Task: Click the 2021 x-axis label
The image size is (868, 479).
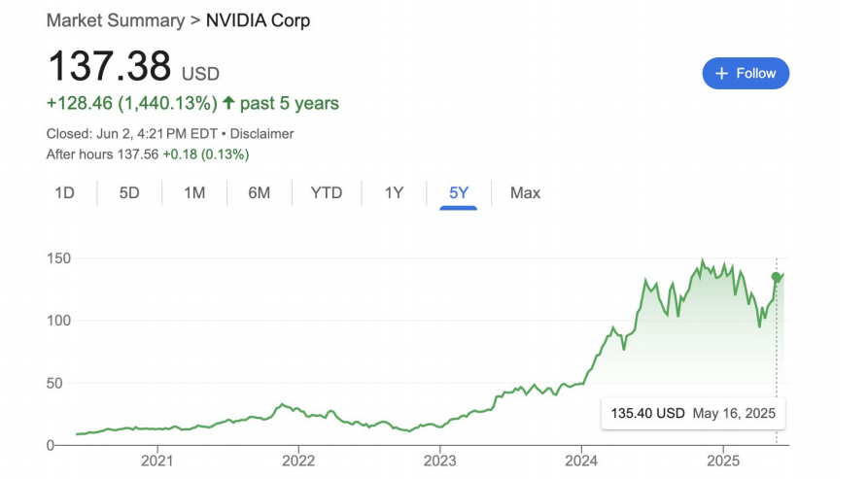Action: click(x=157, y=461)
